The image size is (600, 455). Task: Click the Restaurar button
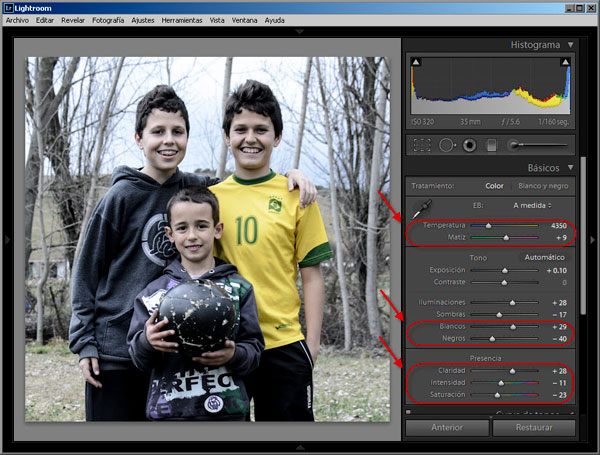(534, 427)
